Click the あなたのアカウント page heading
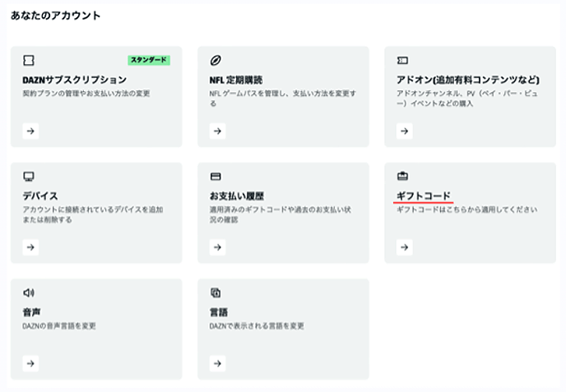 [x=56, y=16]
